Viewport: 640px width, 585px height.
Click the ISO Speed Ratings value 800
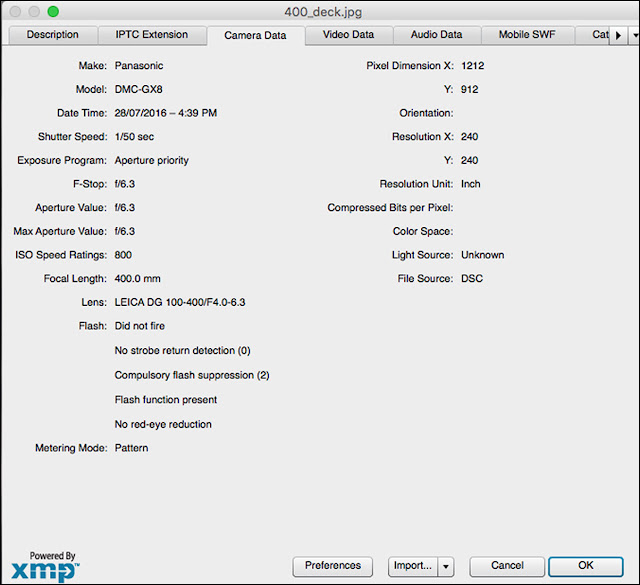coord(123,255)
